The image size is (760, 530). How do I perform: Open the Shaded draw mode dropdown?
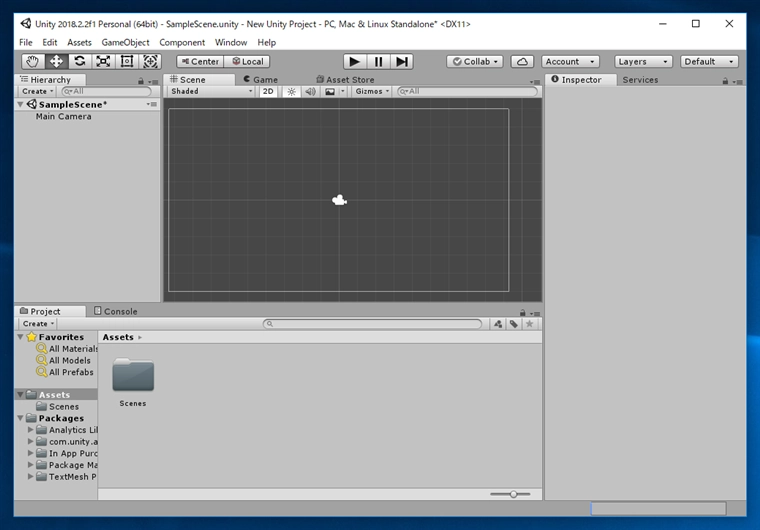[211, 91]
